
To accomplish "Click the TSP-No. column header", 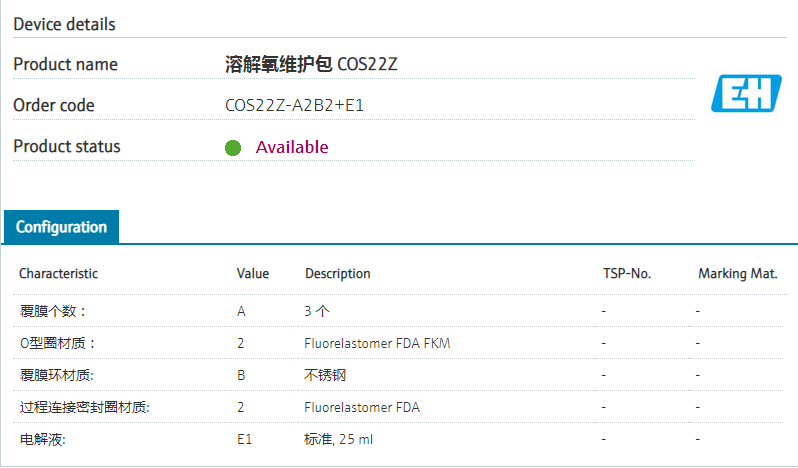I will (627, 273).
